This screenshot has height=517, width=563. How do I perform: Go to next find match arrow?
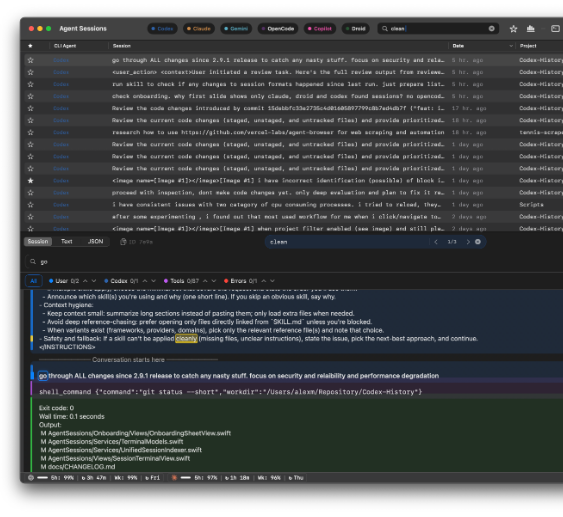pos(468,242)
